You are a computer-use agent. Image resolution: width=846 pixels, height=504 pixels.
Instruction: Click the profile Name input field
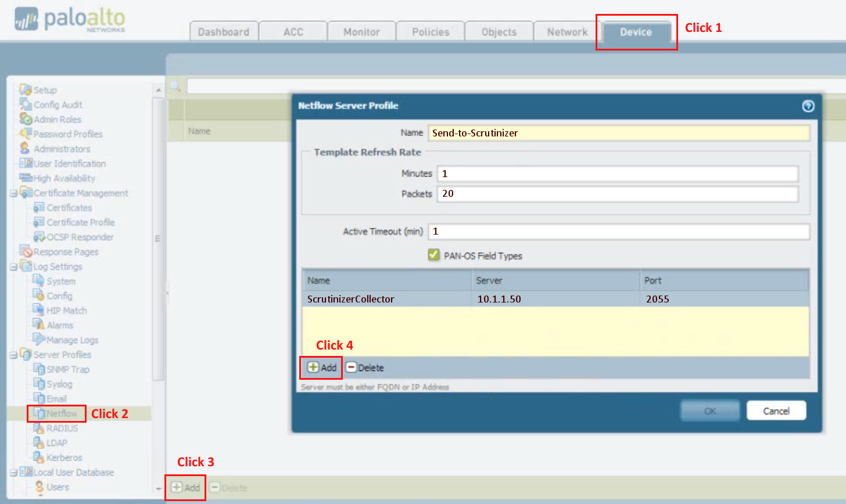[x=619, y=133]
